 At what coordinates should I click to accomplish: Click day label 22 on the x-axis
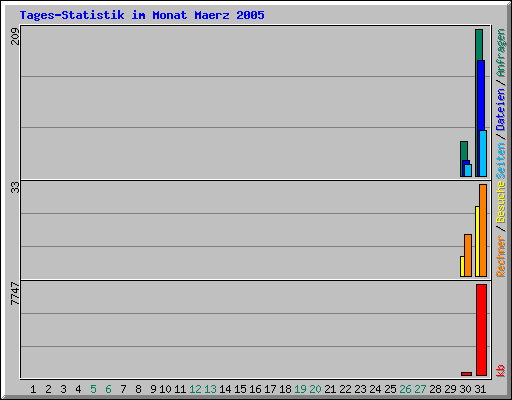point(345,389)
